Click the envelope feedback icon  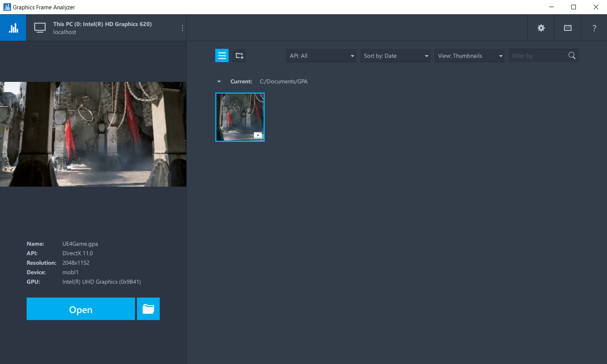click(567, 28)
